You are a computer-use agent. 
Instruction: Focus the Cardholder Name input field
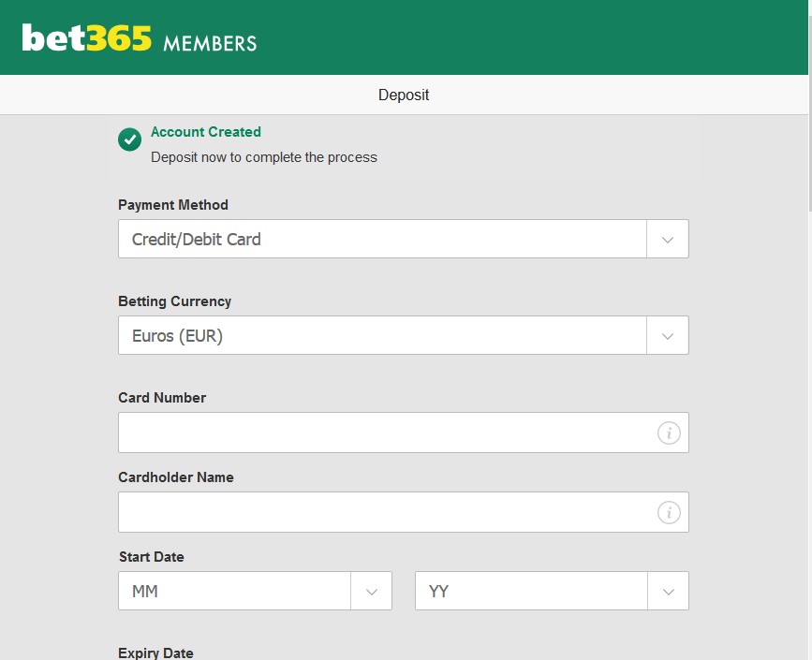pos(386,512)
